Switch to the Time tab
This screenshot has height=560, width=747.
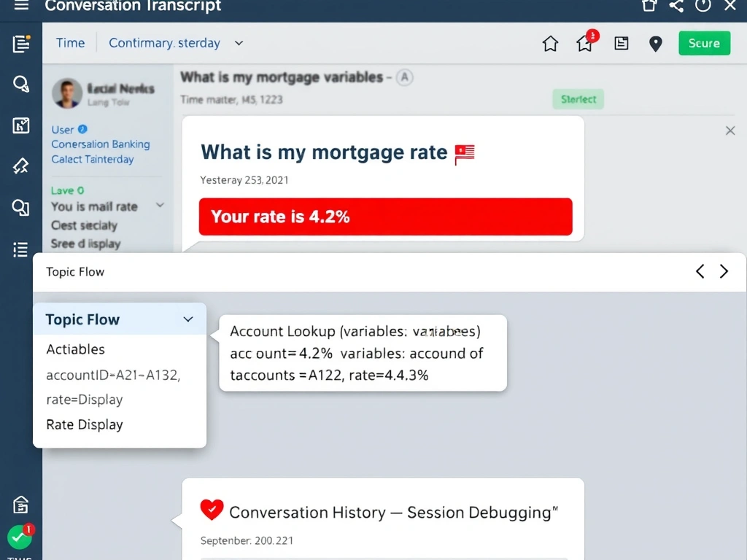[71, 43]
